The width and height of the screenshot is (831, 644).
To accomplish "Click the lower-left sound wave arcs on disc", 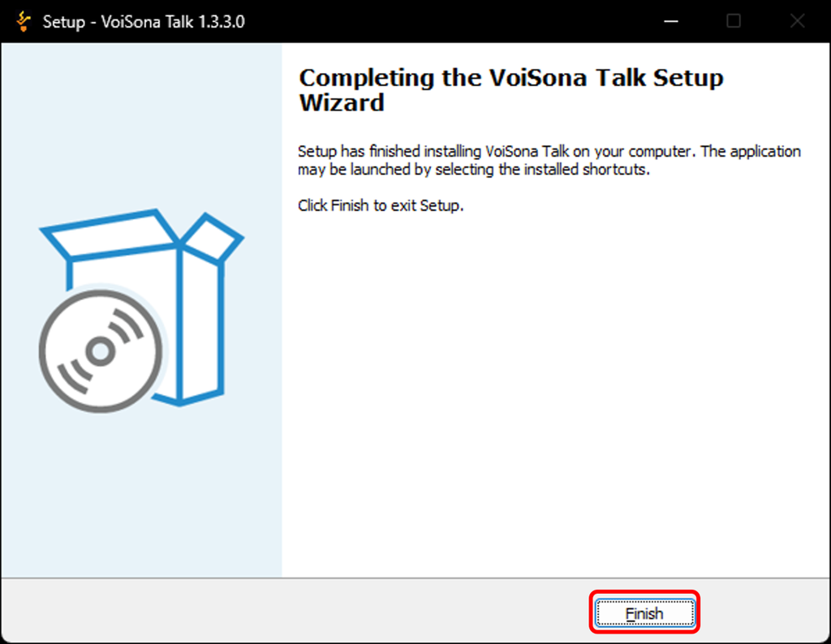I will pos(73,377).
